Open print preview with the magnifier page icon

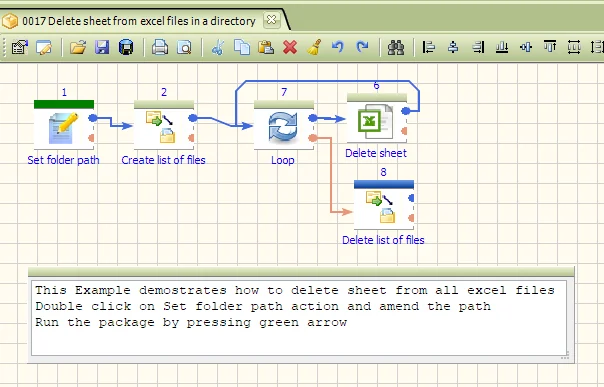click(x=184, y=47)
